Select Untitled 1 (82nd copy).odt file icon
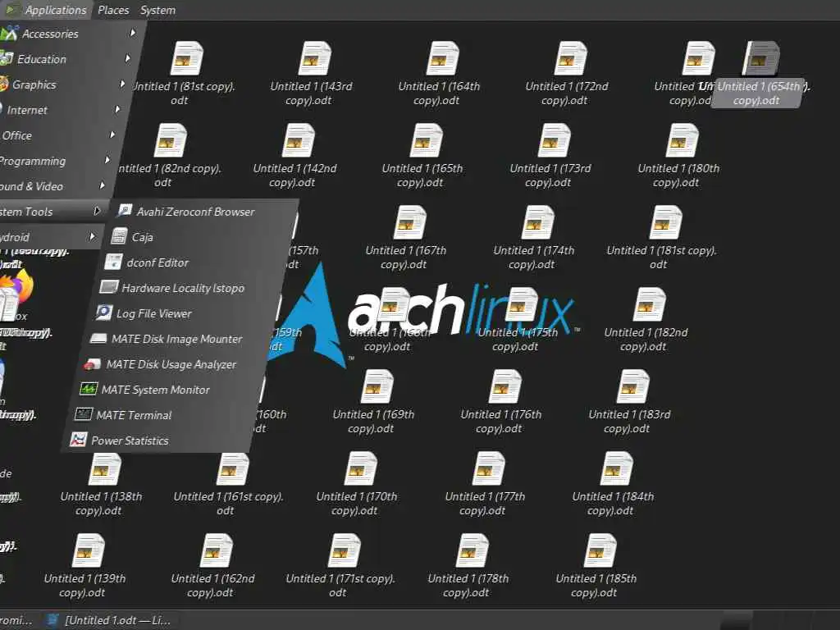 coord(171,140)
